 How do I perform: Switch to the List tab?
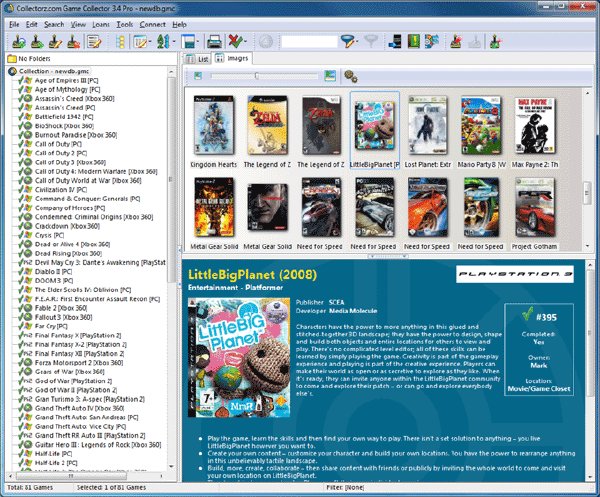(x=197, y=59)
